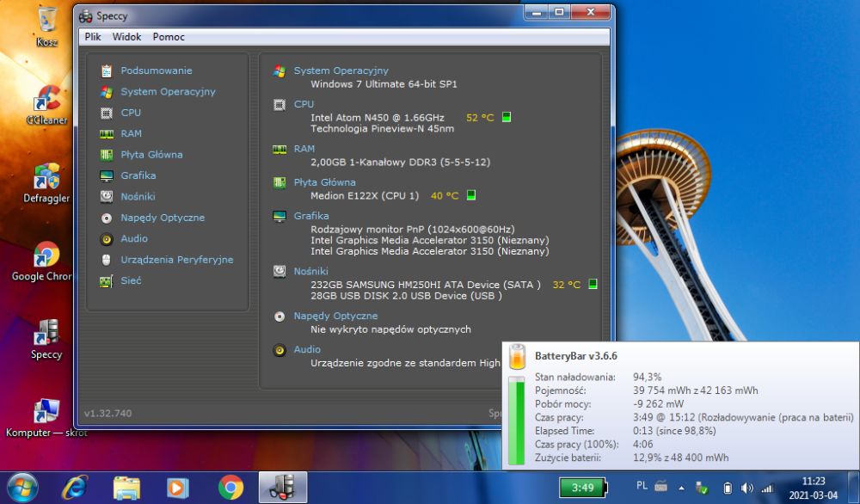Select Urządzenia Peryferyjne in the sidebar
Viewport: 860px width, 504px height.
(176, 260)
